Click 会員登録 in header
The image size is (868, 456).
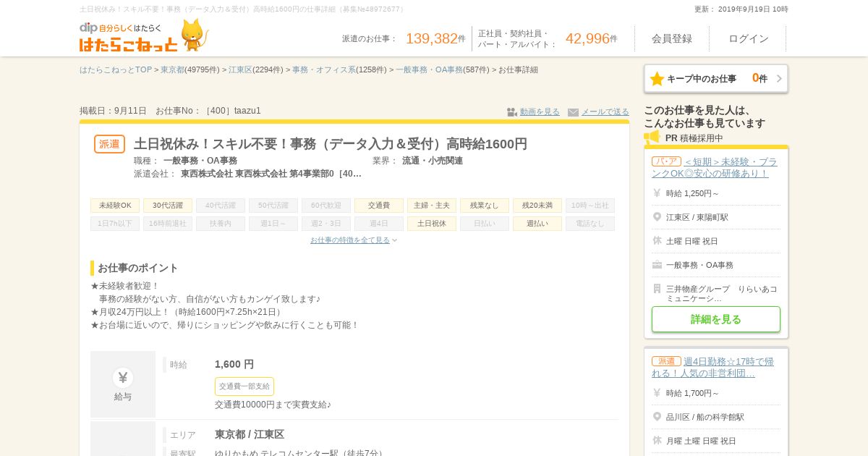tap(672, 39)
